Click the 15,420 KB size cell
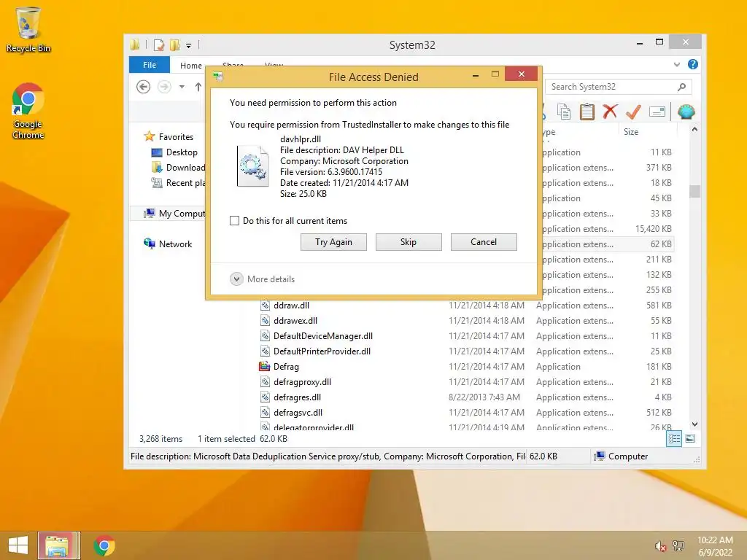The width and height of the screenshot is (747, 560). click(x=653, y=229)
